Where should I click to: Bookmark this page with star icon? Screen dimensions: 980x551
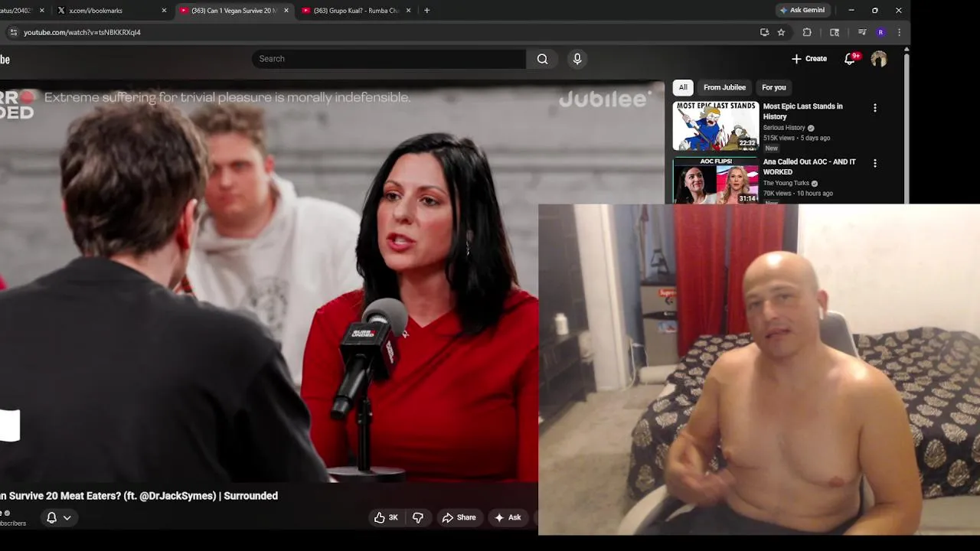(781, 32)
